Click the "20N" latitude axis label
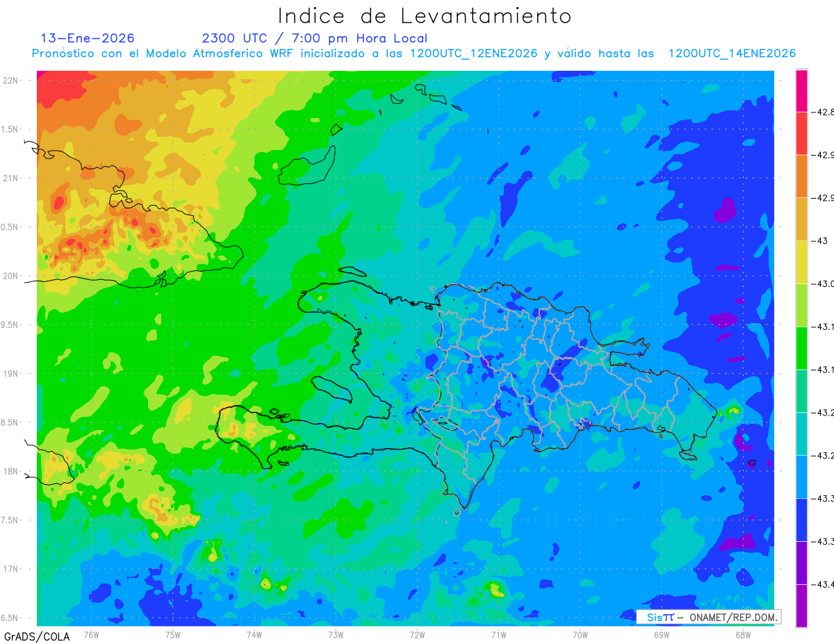Image resolution: width=834 pixels, height=644 pixels. click(x=10, y=276)
